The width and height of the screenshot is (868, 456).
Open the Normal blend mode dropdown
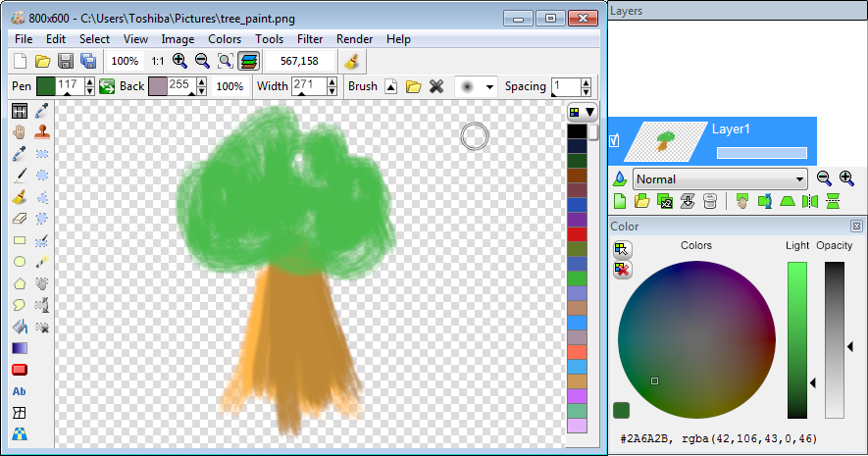720,179
